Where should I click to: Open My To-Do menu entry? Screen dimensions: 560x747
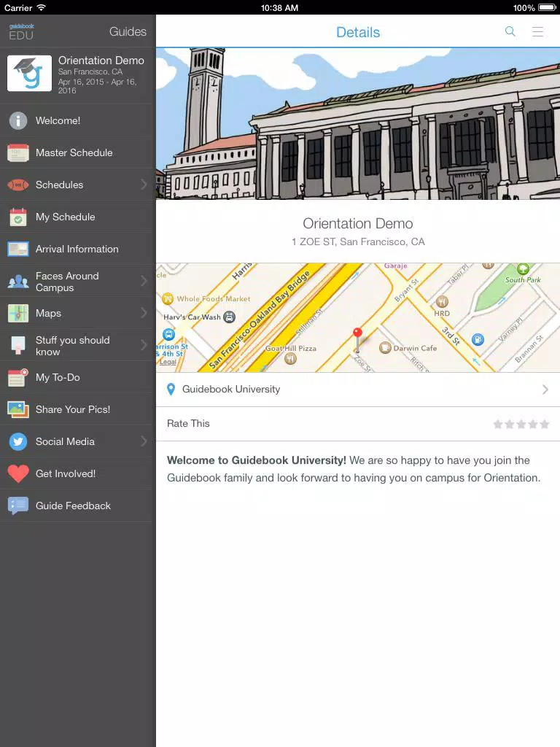[x=77, y=377]
